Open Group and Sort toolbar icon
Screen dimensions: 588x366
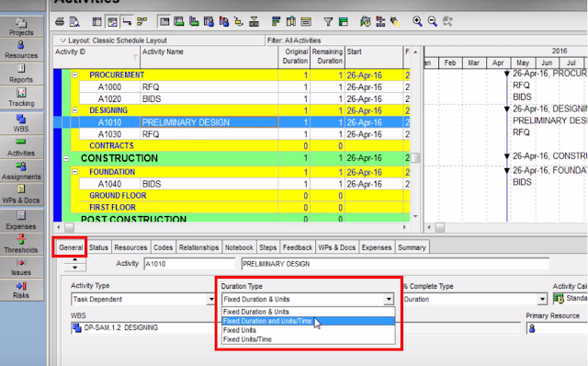click(x=343, y=22)
